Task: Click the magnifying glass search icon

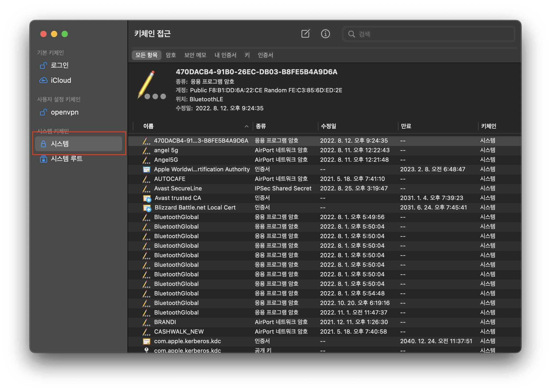Action: [351, 34]
